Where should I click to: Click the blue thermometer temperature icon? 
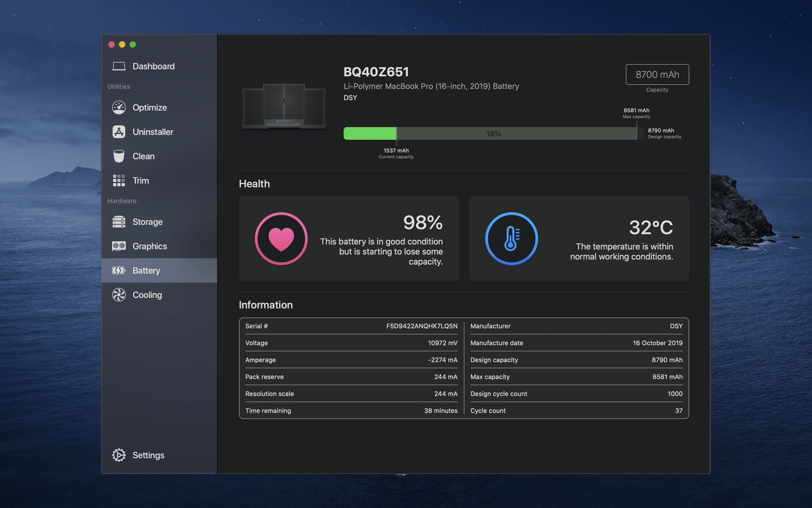pos(512,239)
